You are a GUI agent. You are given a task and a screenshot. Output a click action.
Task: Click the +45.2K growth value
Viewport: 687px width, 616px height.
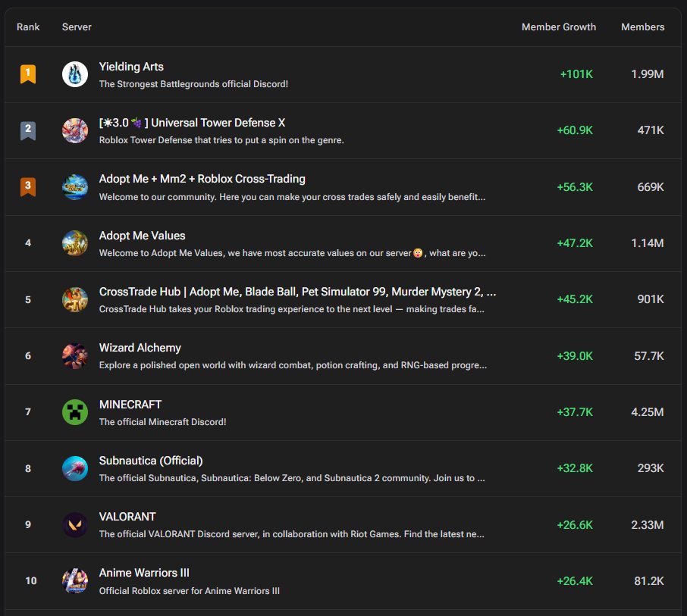pos(575,299)
